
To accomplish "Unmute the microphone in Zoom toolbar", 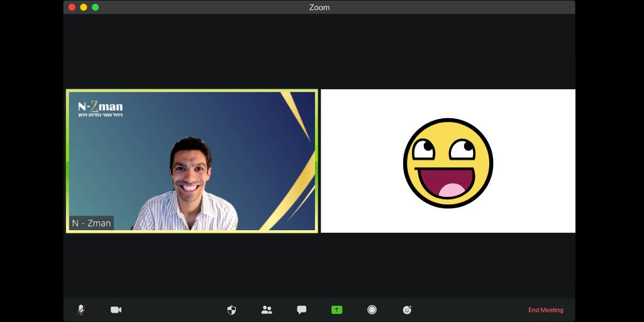I will click(81, 309).
